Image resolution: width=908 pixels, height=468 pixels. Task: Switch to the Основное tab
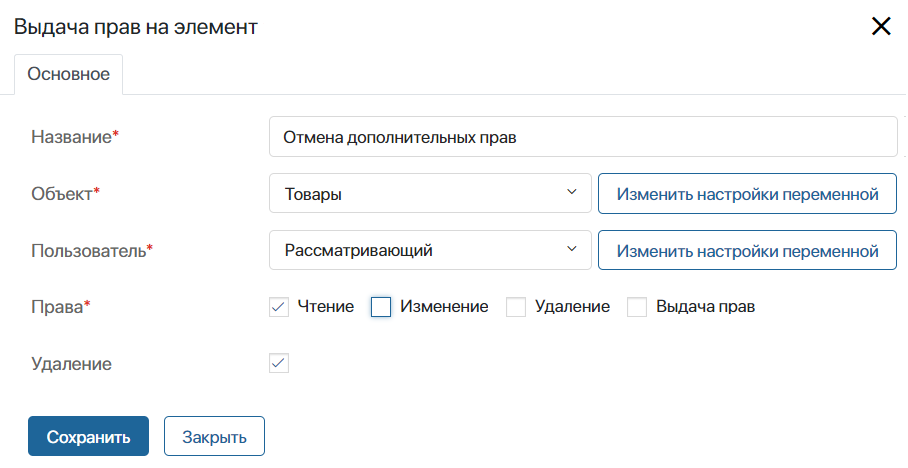68,74
